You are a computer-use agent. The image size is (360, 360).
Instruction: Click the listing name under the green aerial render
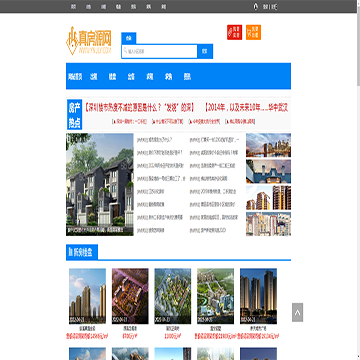click(x=173, y=328)
